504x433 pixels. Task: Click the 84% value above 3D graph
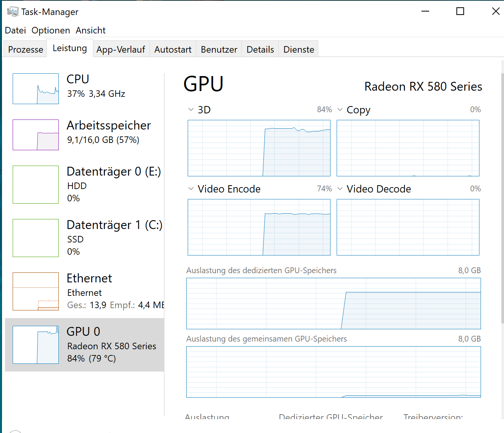tap(324, 109)
